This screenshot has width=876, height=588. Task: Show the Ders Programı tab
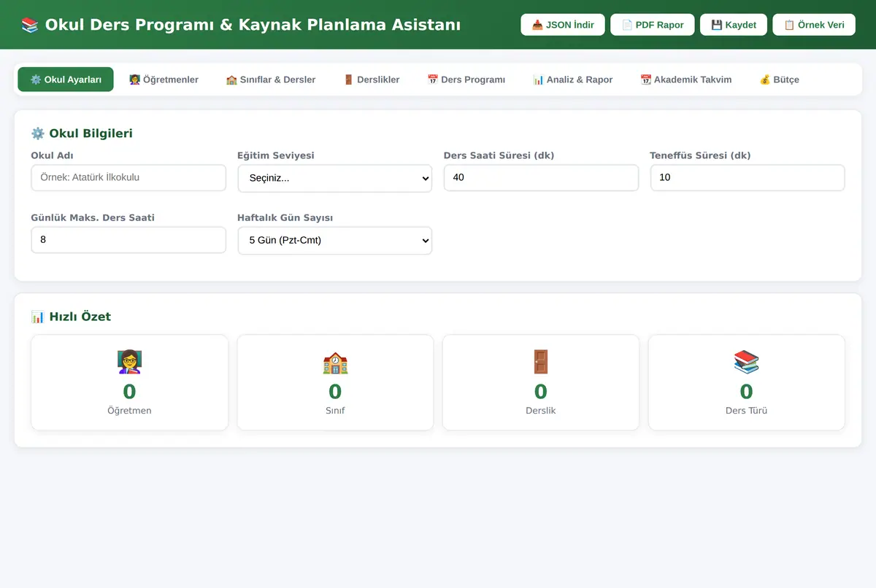[x=466, y=80]
